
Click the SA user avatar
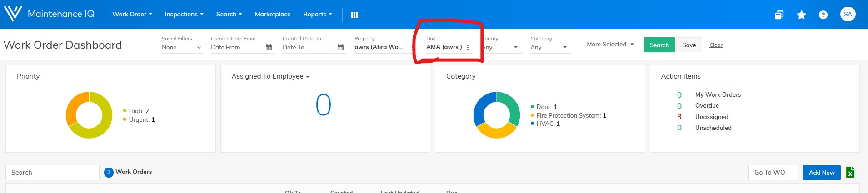(x=848, y=14)
